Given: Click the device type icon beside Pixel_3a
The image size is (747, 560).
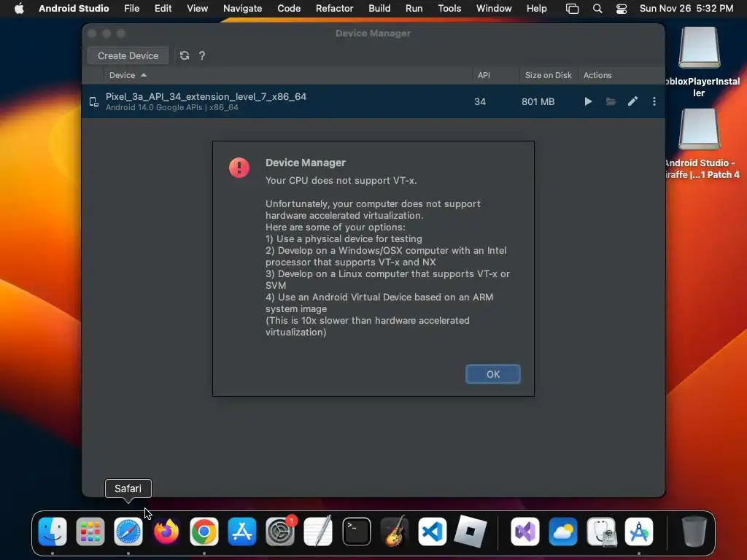Looking at the screenshot, I should coord(94,102).
